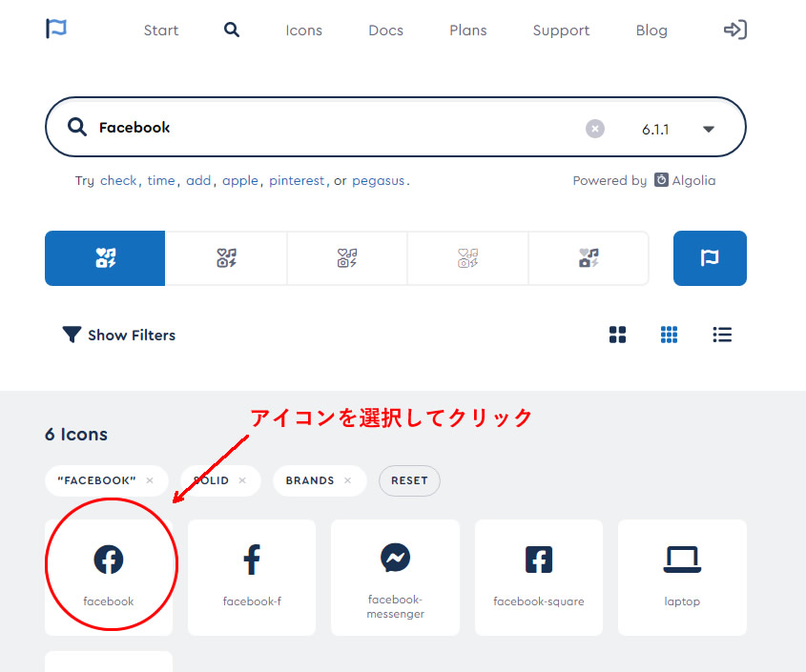
Task: Open the Algolia powered-by link
Action: 685,180
